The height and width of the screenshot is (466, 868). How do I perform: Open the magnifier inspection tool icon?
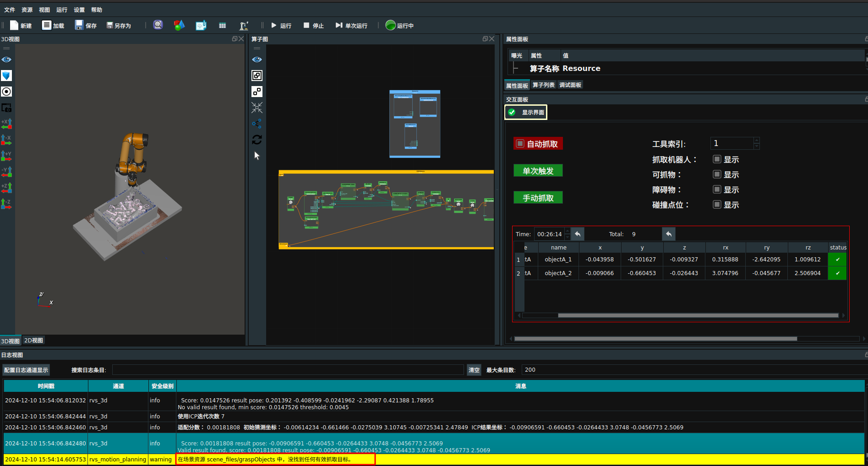point(158,25)
